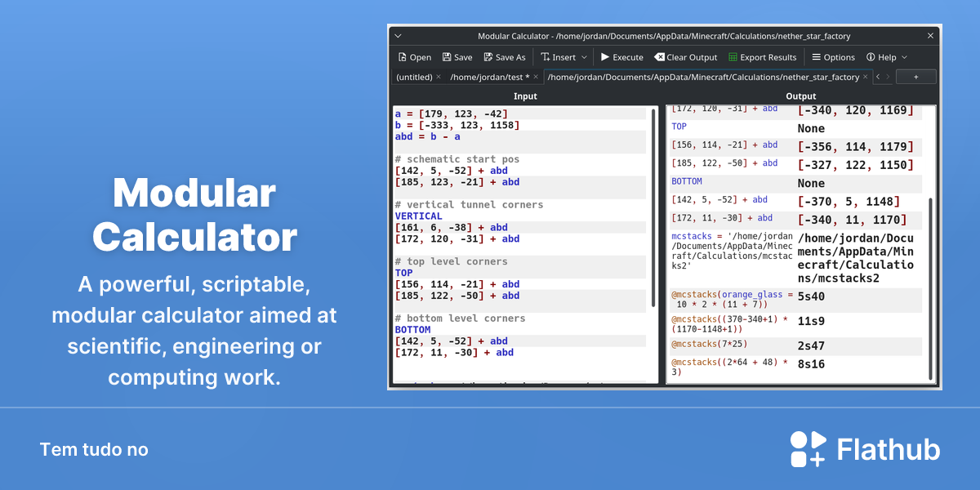Click the Save toolbar button
The image size is (980, 490).
(457, 57)
